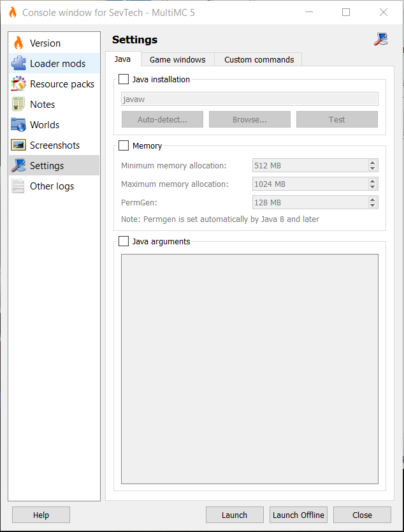Viewport: 404px width, 532px height.
Task: Click the Permgen Java 8 note text
Action: pos(220,219)
